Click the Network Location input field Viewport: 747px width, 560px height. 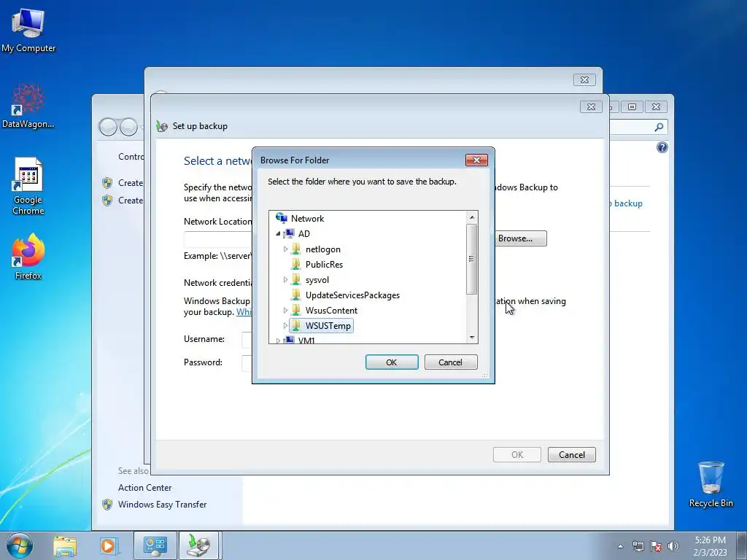(x=218, y=239)
